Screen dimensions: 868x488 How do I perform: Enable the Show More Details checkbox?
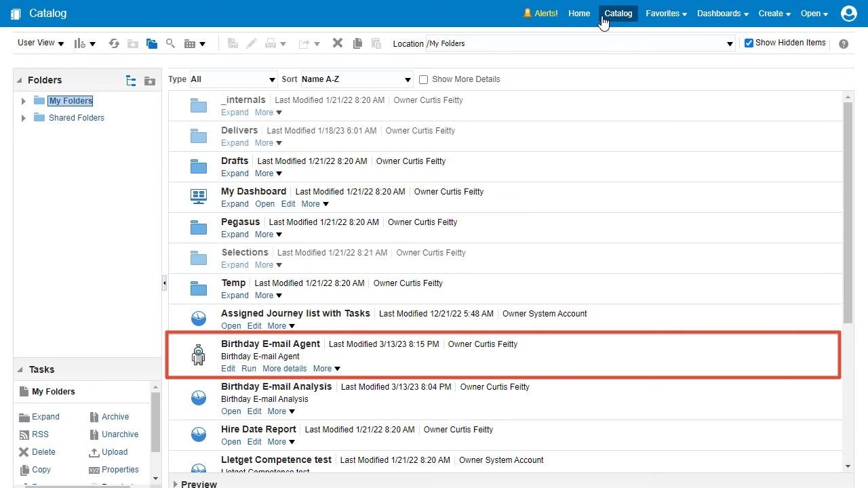(x=423, y=79)
